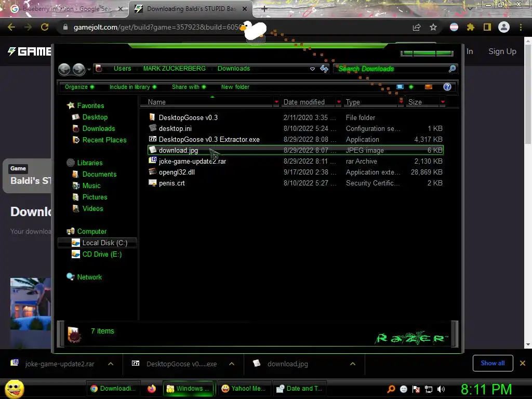532x399 pixels.
Task: Close the Chrome downloads bar
Action: point(523,363)
